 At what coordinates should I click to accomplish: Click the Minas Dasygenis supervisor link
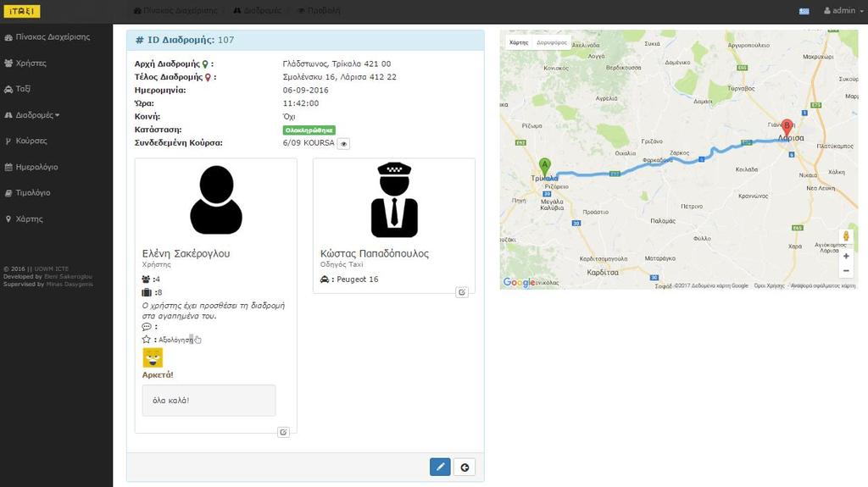pos(70,284)
